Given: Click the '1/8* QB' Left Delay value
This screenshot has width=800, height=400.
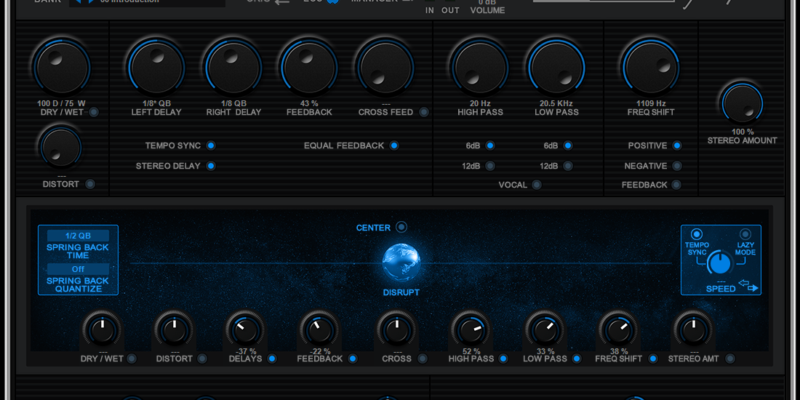Looking at the screenshot, I should 156,103.
